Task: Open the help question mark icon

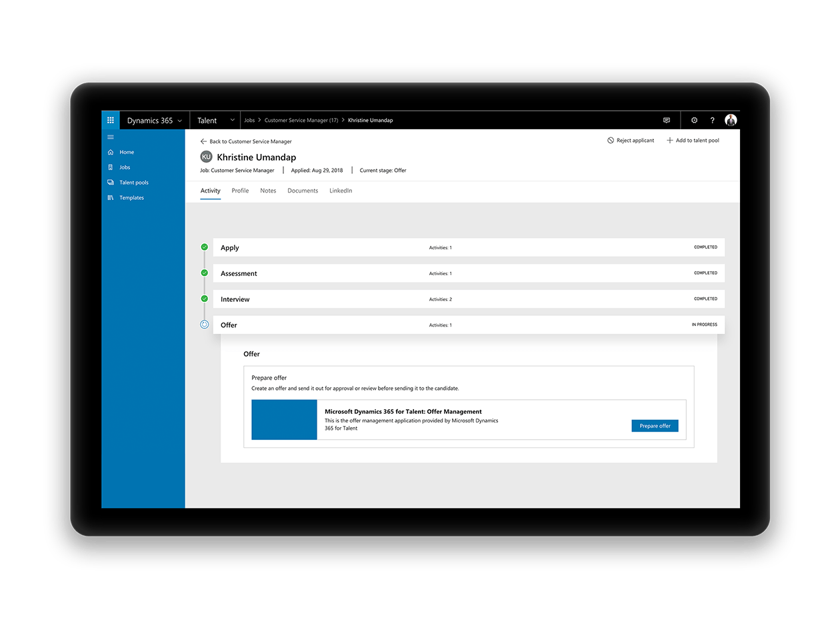Action: (712, 121)
